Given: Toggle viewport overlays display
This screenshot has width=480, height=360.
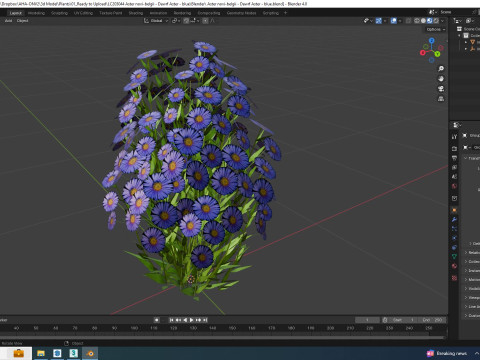Looking at the screenshot, I should point(394,21).
